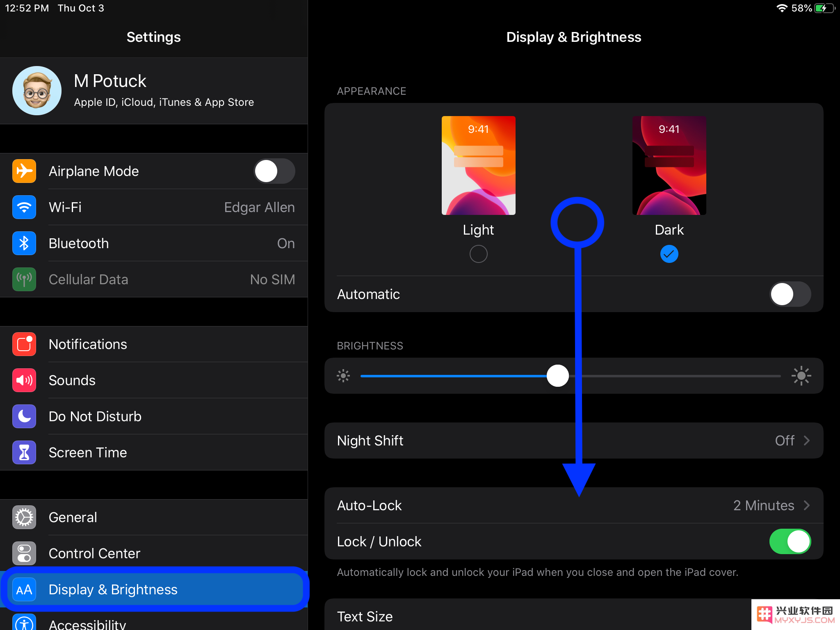Tap the Dark label
Screen dimensions: 840x630
tap(669, 230)
